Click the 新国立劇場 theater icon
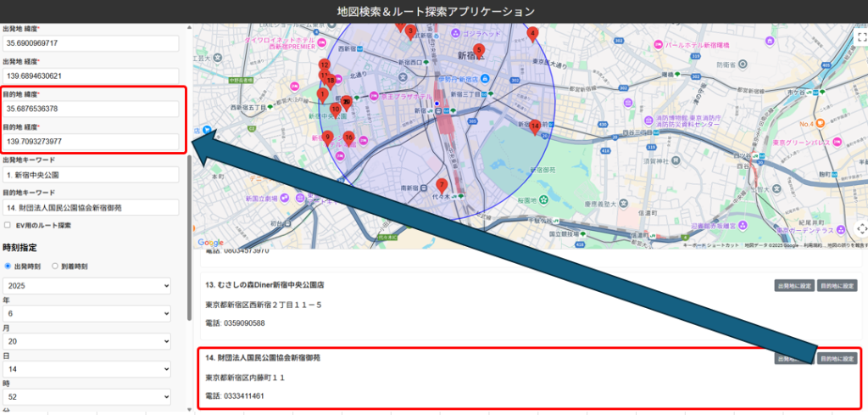This screenshot has width=868, height=415. coord(284,198)
